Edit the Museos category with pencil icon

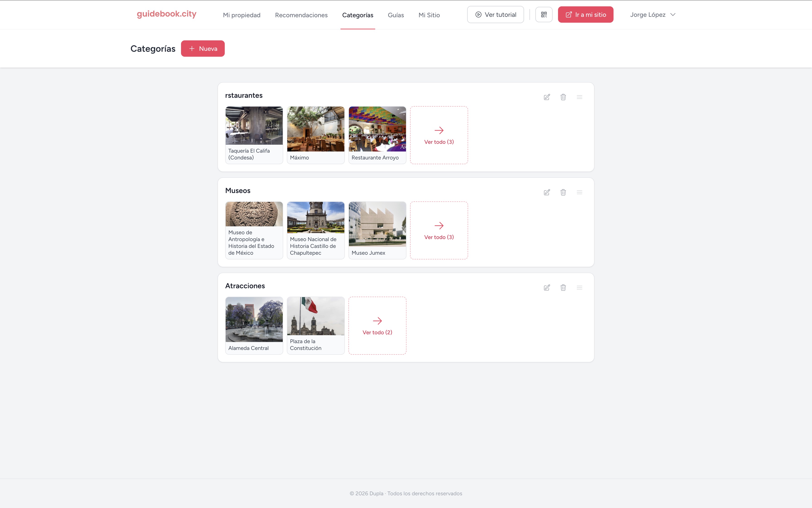547,192
